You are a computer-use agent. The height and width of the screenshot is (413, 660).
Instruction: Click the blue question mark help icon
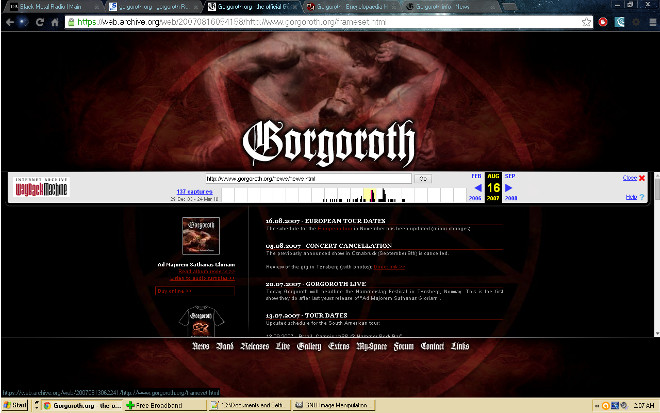pos(642,197)
